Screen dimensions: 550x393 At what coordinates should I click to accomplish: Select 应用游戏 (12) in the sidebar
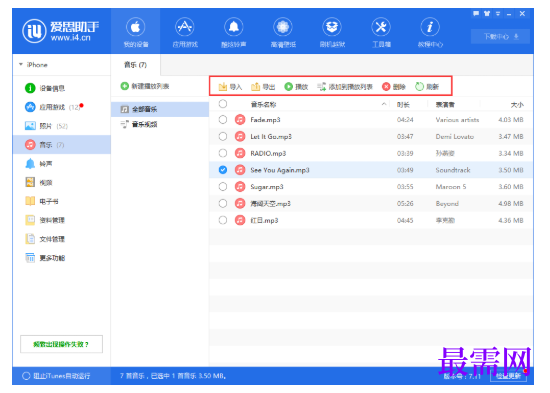pos(62,107)
